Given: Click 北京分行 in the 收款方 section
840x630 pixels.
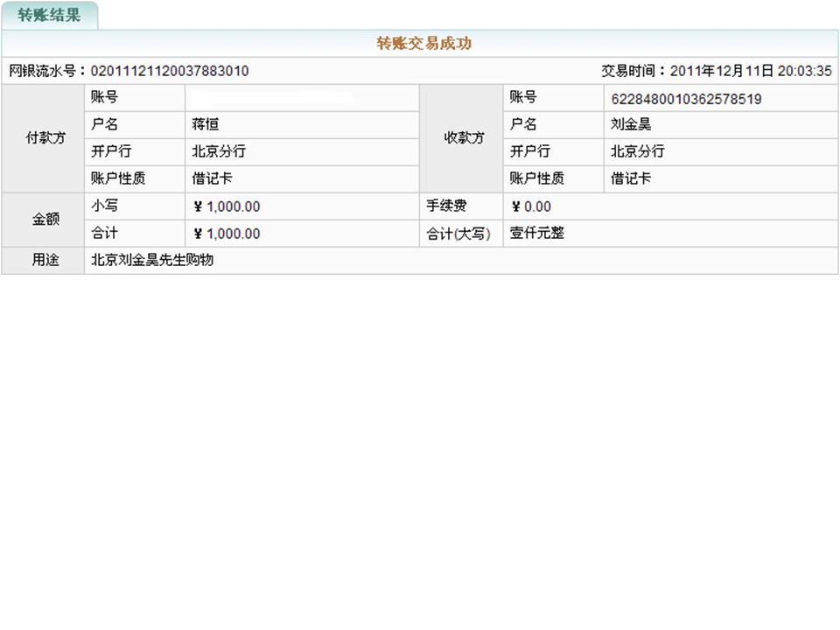Looking at the screenshot, I should [637, 151].
